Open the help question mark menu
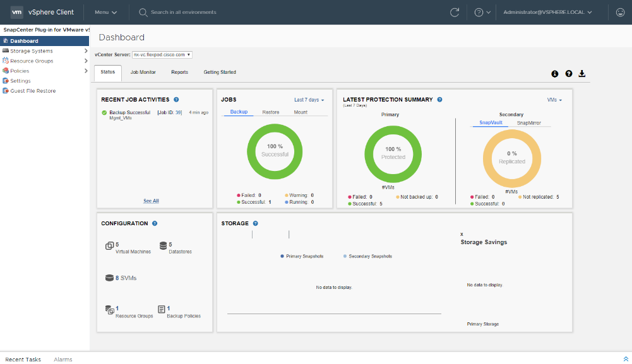Image resolution: width=632 pixels, height=364 pixels. click(482, 13)
